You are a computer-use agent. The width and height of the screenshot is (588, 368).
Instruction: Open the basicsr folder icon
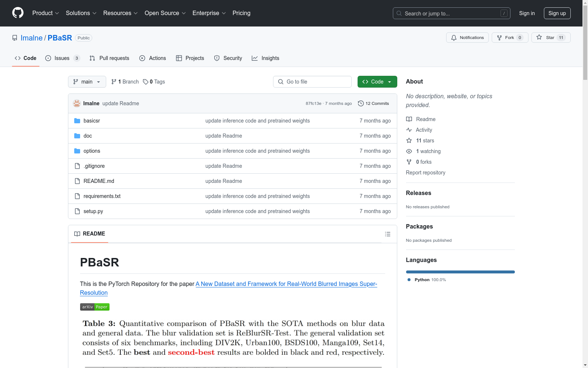pos(77,121)
